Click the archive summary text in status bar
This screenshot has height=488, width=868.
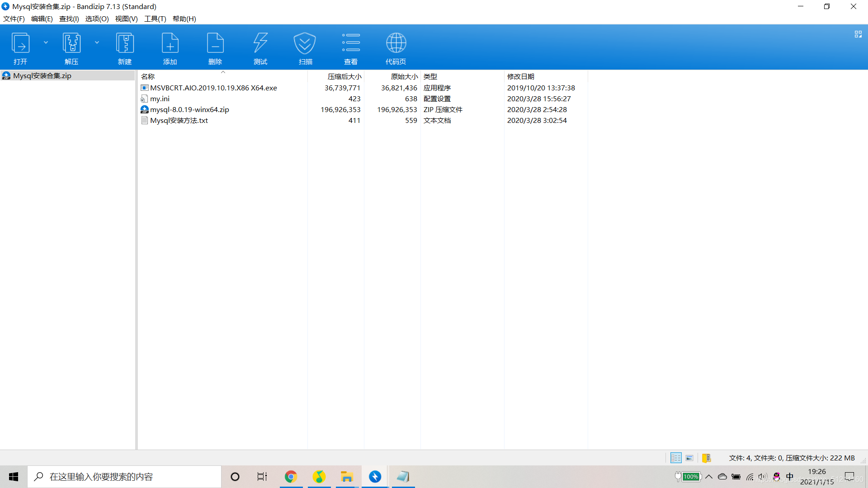pos(792,458)
